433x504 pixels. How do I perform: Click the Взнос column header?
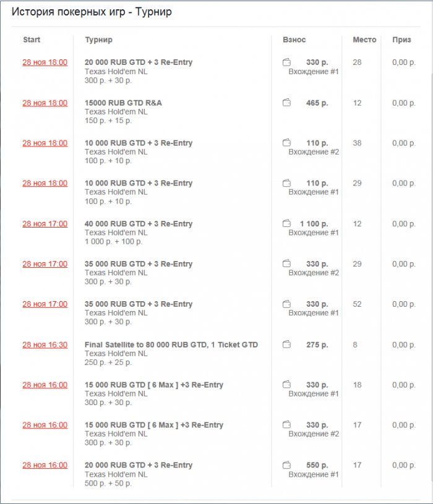pyautogui.click(x=294, y=40)
